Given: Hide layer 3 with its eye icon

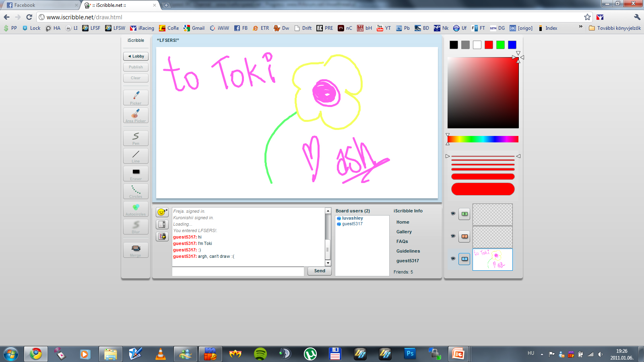Looking at the screenshot, I should [x=453, y=214].
